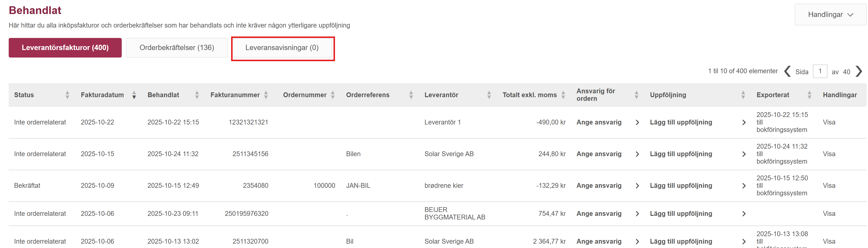This screenshot has width=868, height=248.
Task: Click Visa for invoice 2354080
Action: (829, 186)
